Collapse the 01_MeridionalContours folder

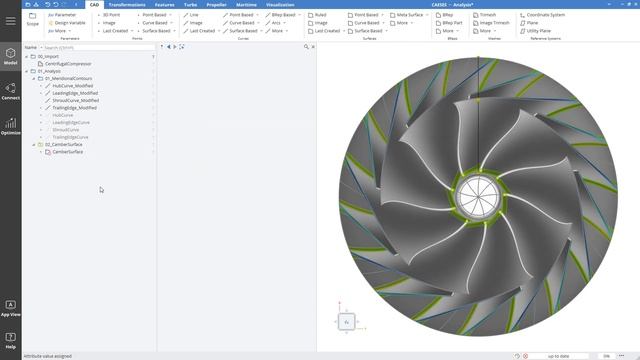pos(34,78)
